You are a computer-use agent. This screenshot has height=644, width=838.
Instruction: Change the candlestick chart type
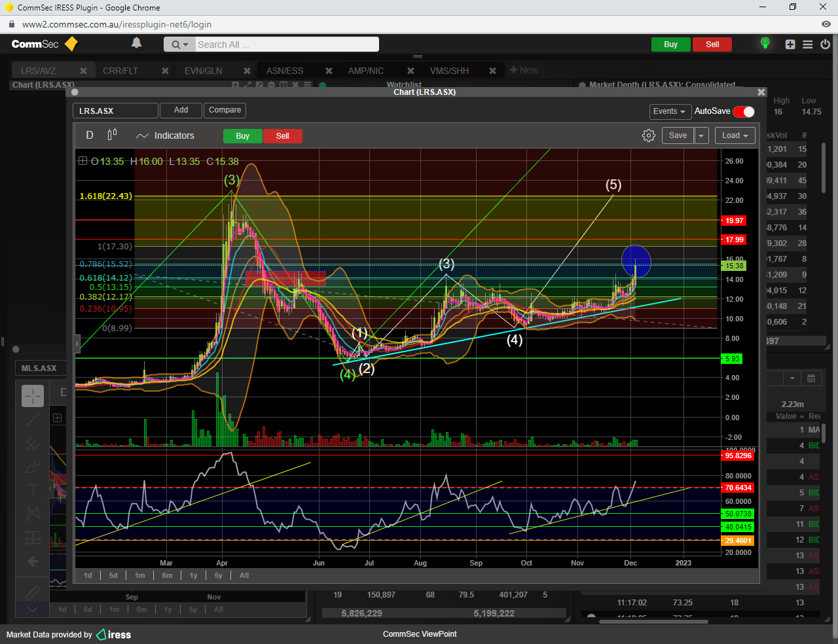click(x=112, y=135)
